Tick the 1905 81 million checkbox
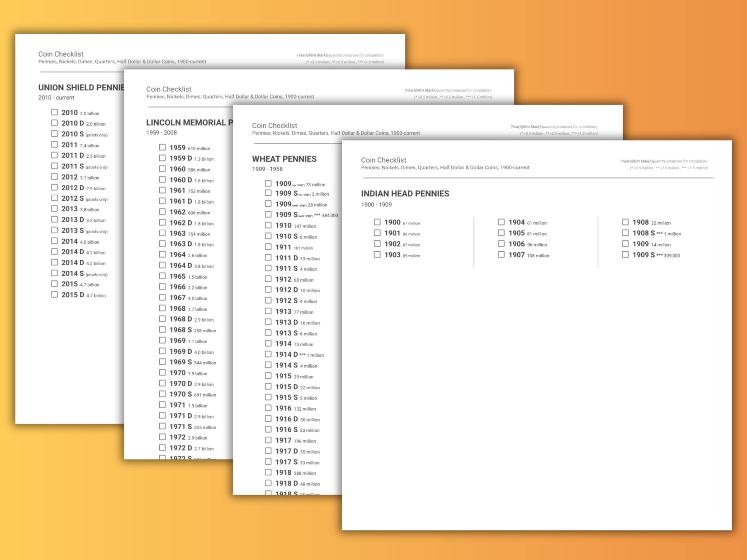The image size is (747, 560). (x=501, y=233)
